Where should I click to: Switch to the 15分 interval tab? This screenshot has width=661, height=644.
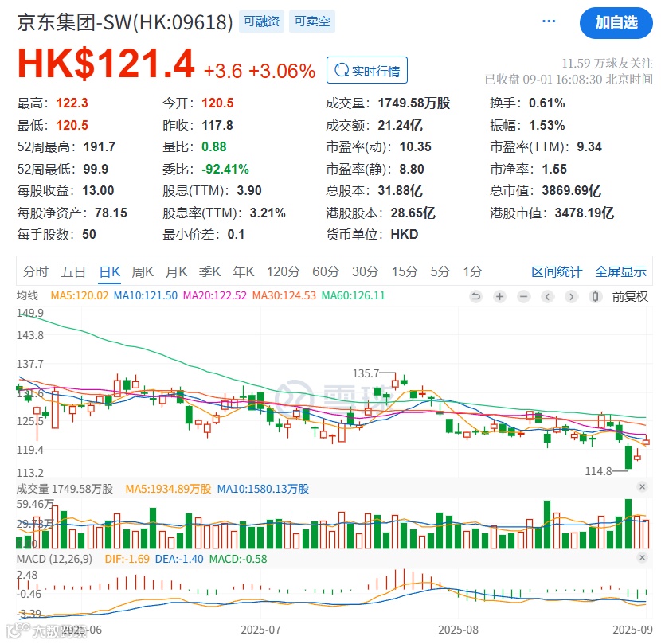click(x=405, y=271)
